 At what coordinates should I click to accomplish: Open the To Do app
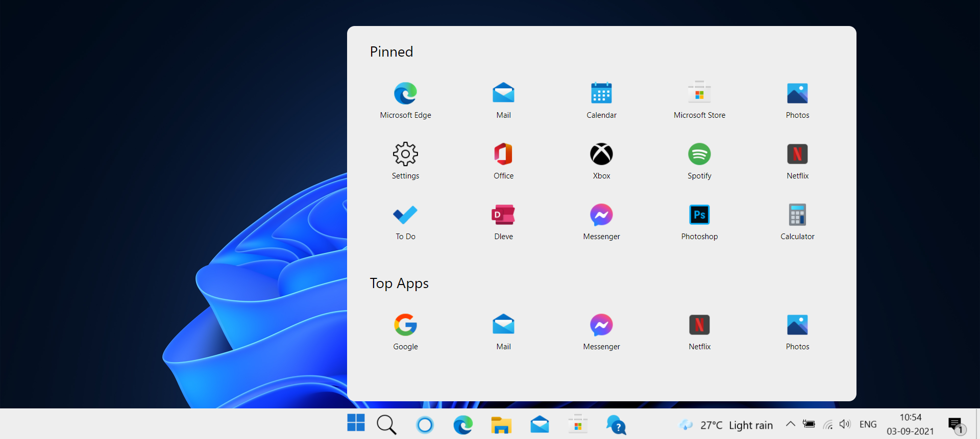(405, 222)
